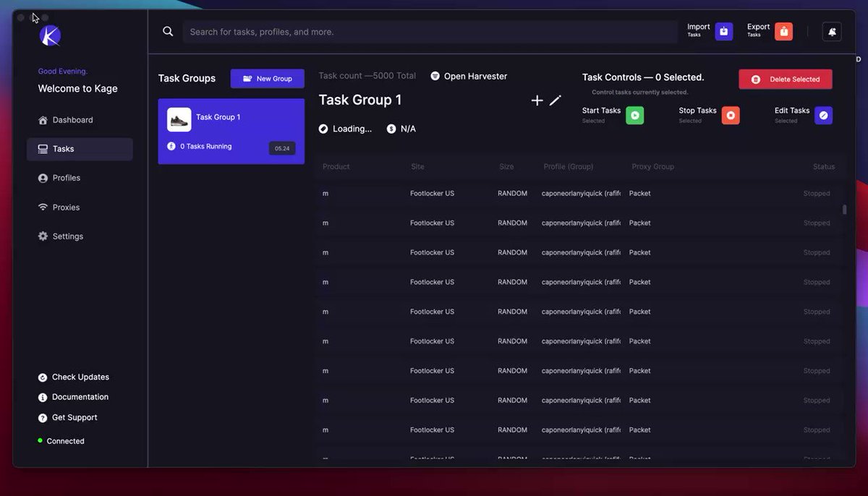Edit task group with pencil icon
This screenshot has height=496, width=868.
555,101
